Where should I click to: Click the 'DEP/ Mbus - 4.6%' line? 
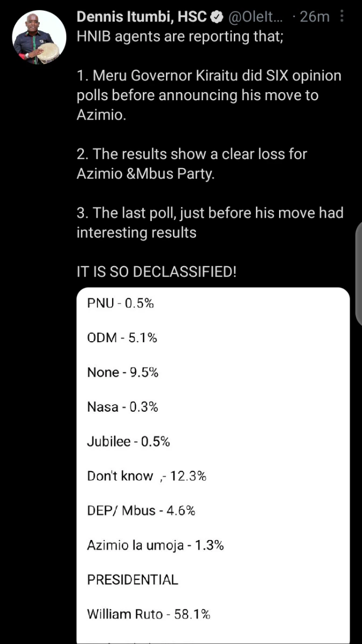(x=141, y=510)
